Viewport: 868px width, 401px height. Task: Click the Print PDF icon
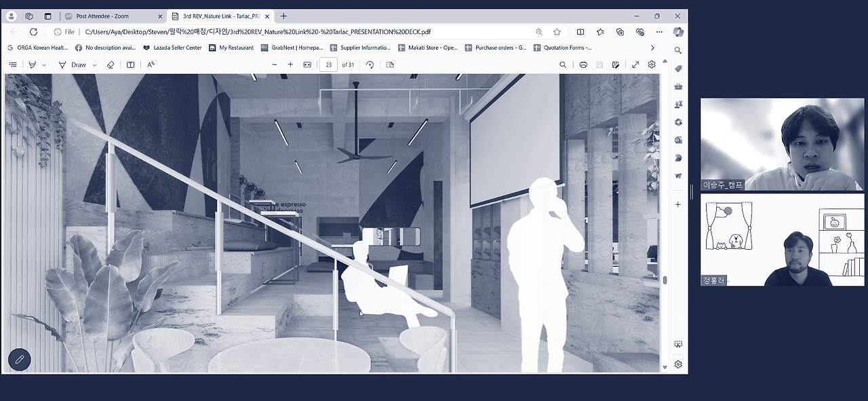(x=583, y=64)
